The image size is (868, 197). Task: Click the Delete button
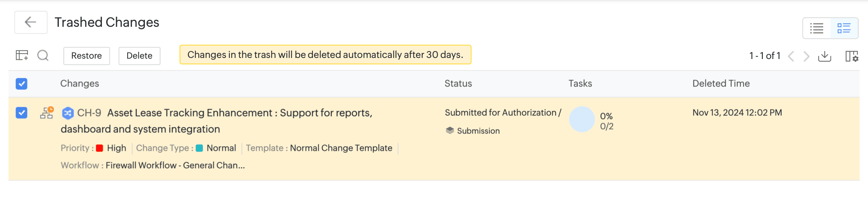click(139, 56)
